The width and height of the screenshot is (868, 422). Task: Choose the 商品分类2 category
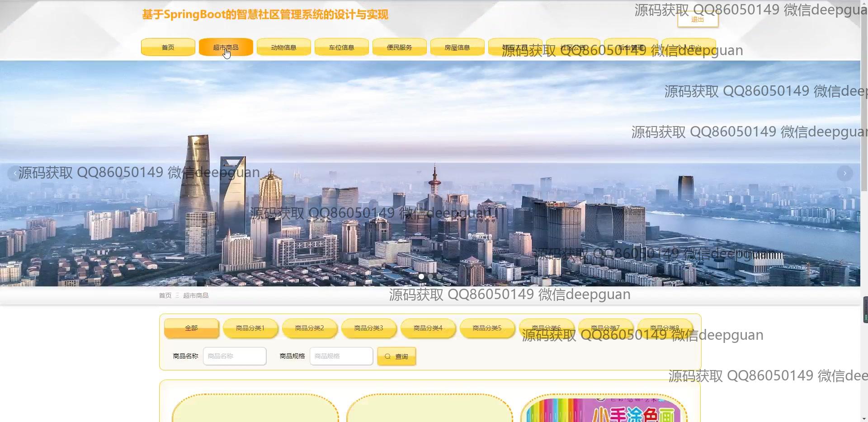point(310,328)
